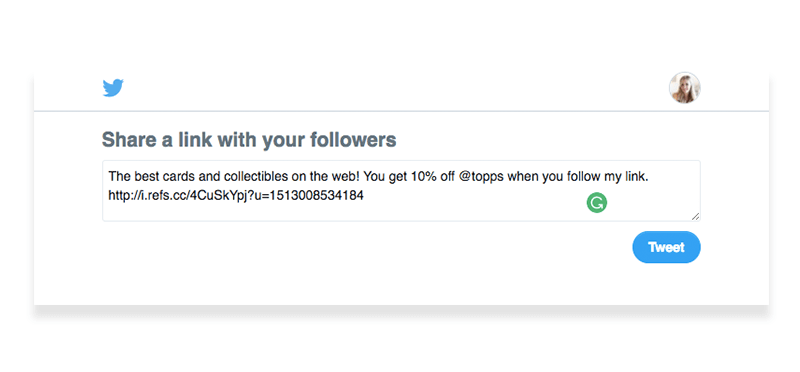Image resolution: width=800 pixels, height=372 pixels.
Task: Click the textarea resize handle corner
Action: click(x=695, y=216)
